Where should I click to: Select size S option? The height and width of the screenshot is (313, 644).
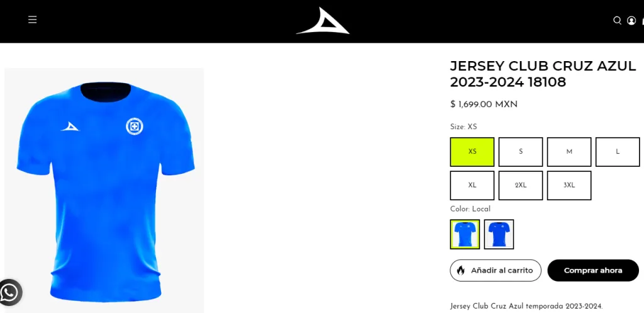(x=521, y=152)
